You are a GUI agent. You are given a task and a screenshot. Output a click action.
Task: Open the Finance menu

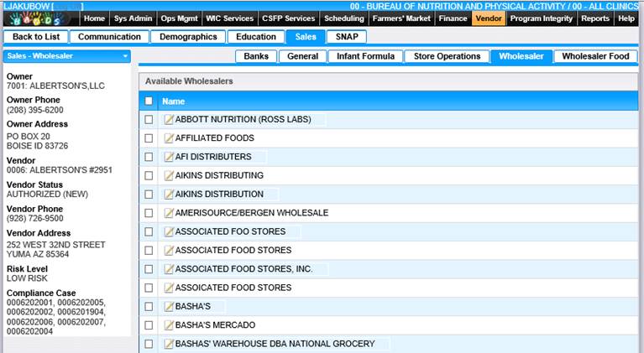[453, 18]
